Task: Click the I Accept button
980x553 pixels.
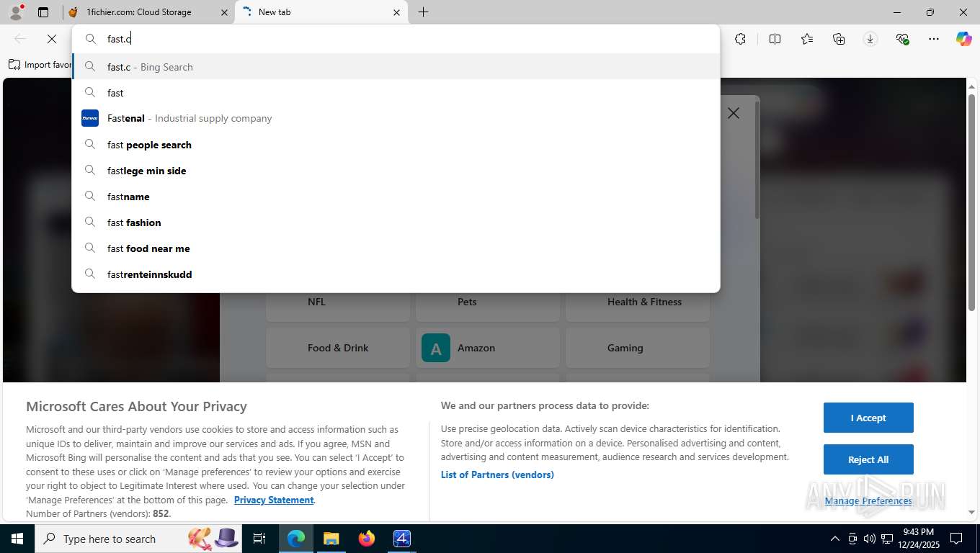Action: (x=868, y=418)
